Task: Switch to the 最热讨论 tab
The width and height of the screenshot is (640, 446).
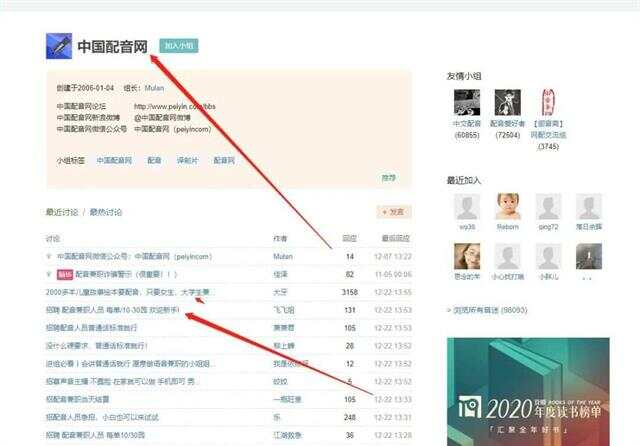Action: (106, 212)
